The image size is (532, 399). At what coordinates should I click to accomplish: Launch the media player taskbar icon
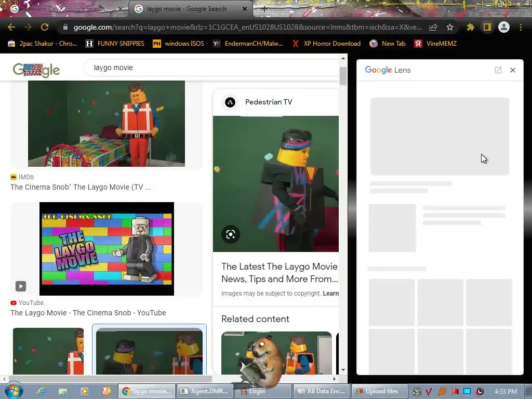coord(85,391)
